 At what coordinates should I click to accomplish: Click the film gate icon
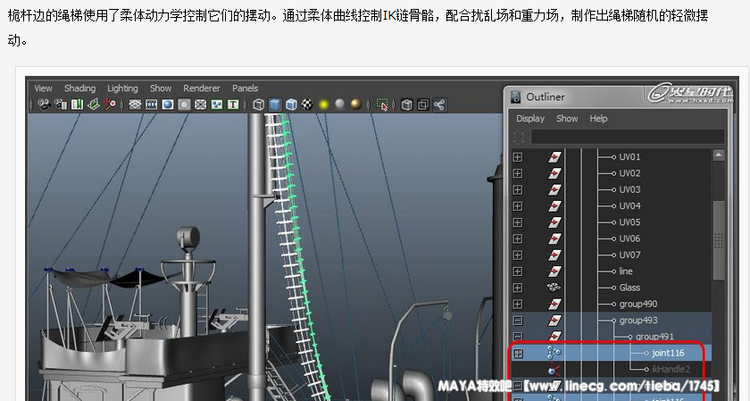click(151, 104)
